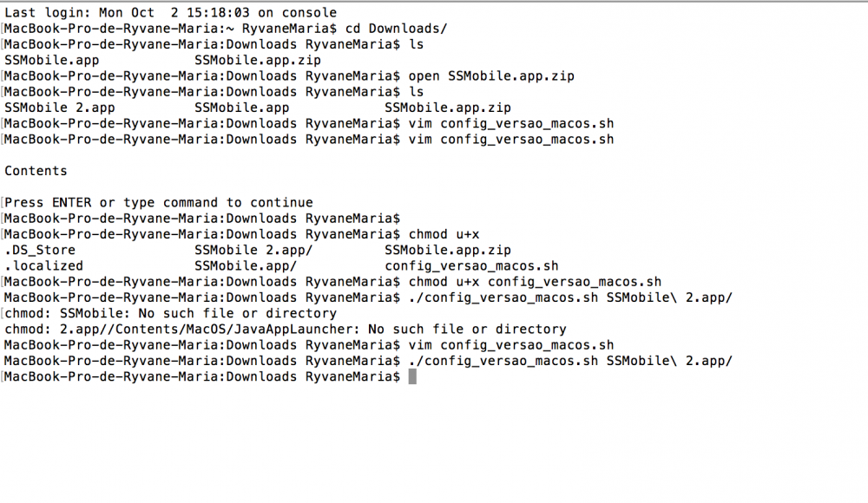This screenshot has height=503, width=868.
Task: Click '.DS_Store' in the completion list
Action: [40, 250]
